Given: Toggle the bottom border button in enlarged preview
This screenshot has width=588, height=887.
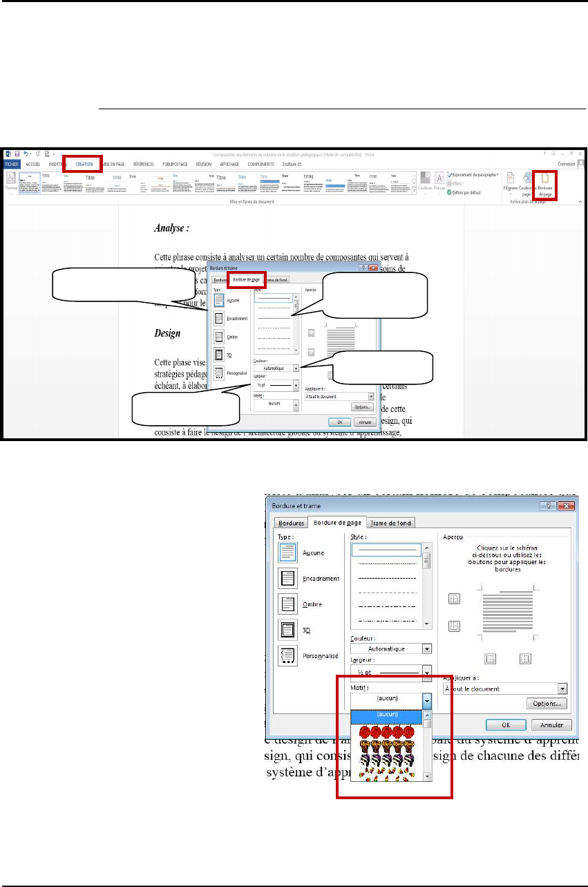Looking at the screenshot, I should [x=455, y=626].
